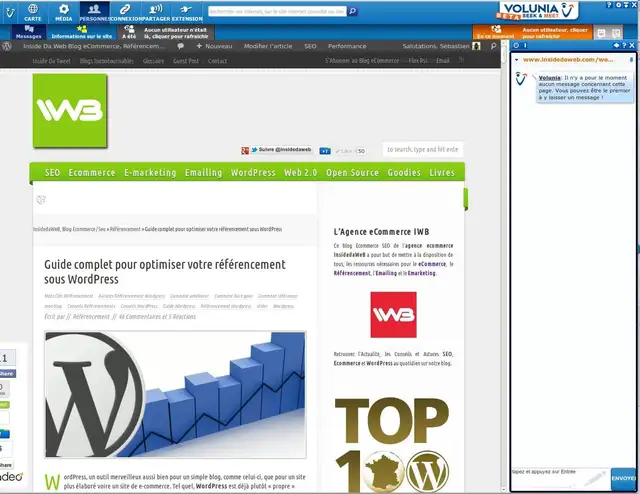
Task: Open the Extension plug tool
Action: 187,12
